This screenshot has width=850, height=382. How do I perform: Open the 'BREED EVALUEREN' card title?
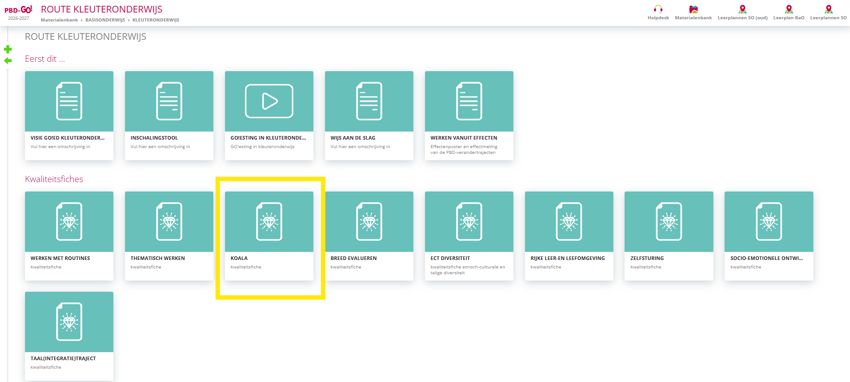click(353, 258)
